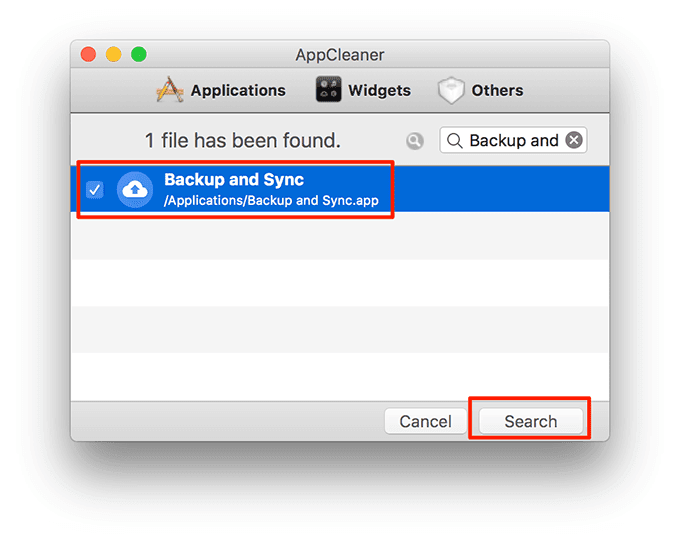Minimize the AppCleaner window with yellow button
The image size is (680, 542).
(113, 55)
